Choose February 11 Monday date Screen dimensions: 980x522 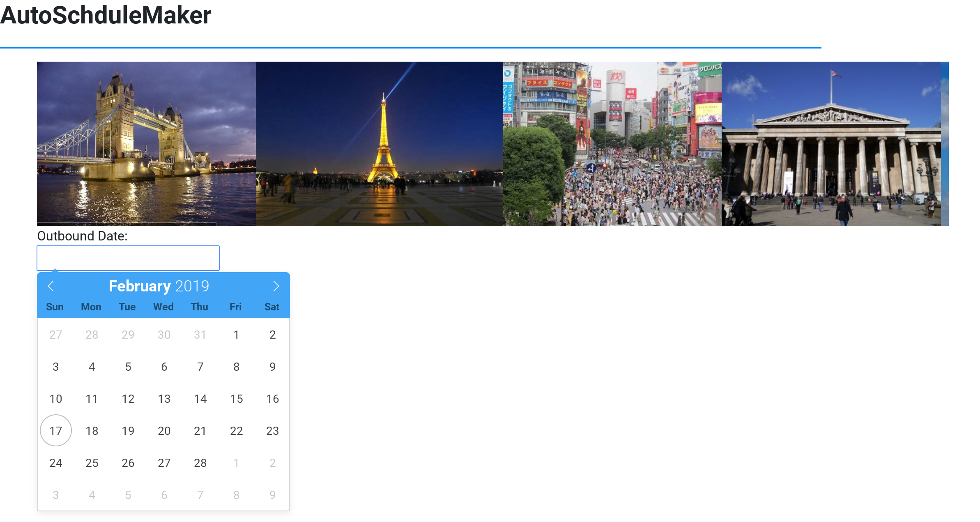coord(92,399)
